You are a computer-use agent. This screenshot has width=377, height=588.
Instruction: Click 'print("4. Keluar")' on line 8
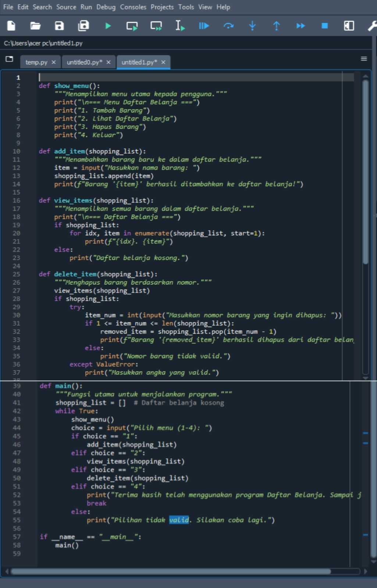tap(89, 135)
